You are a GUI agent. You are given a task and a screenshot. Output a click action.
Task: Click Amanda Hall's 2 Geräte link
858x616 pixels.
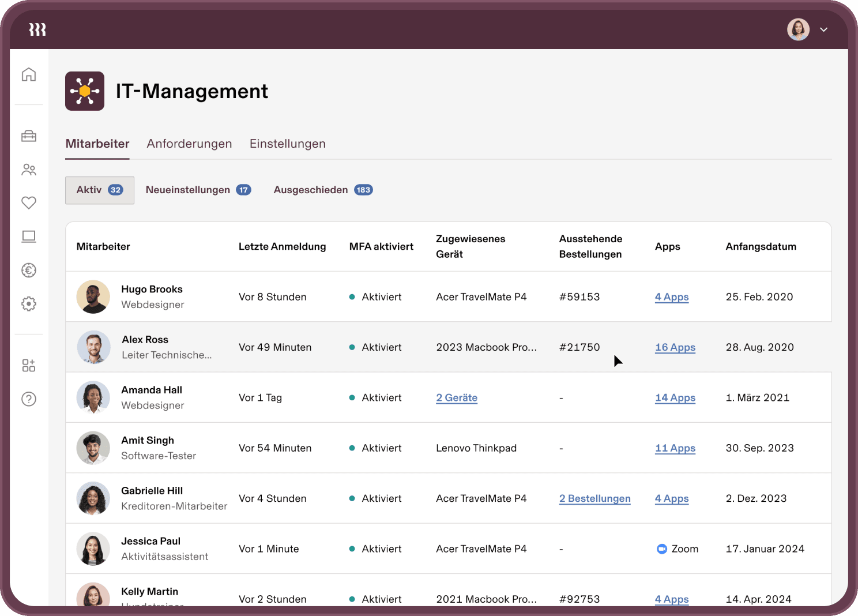point(457,397)
